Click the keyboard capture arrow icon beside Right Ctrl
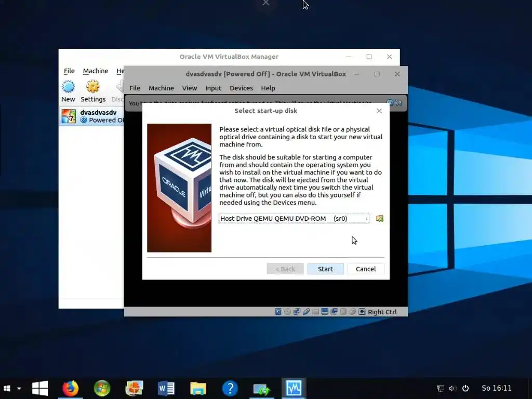The width and height of the screenshot is (532, 399). coord(362,312)
